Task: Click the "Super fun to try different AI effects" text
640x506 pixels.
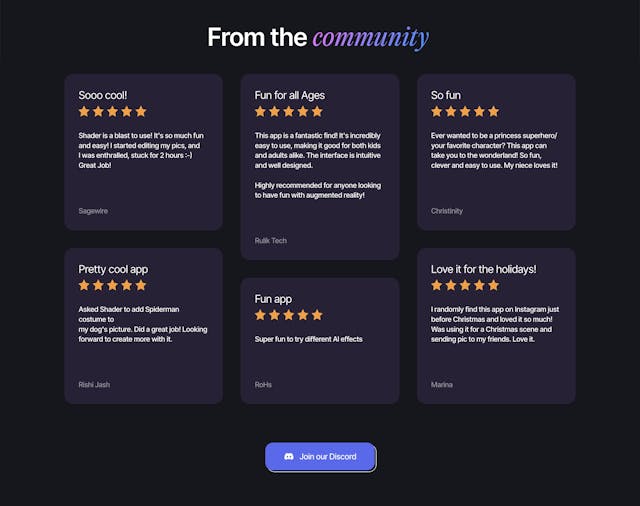Action: pyautogui.click(x=308, y=339)
